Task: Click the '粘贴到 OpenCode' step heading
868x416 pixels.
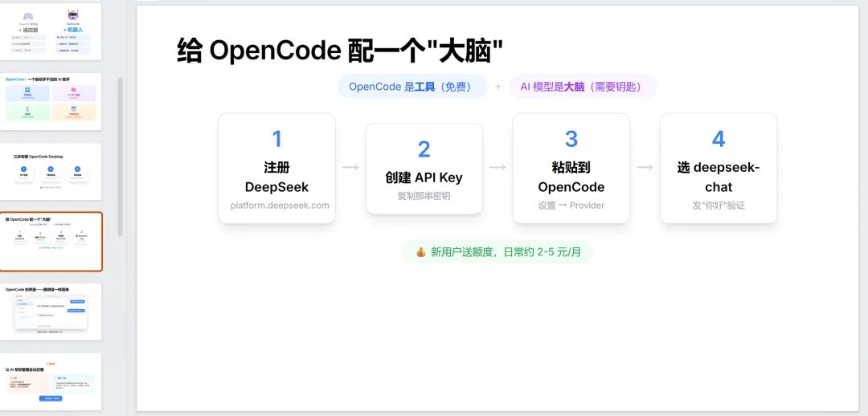Action: (x=571, y=177)
